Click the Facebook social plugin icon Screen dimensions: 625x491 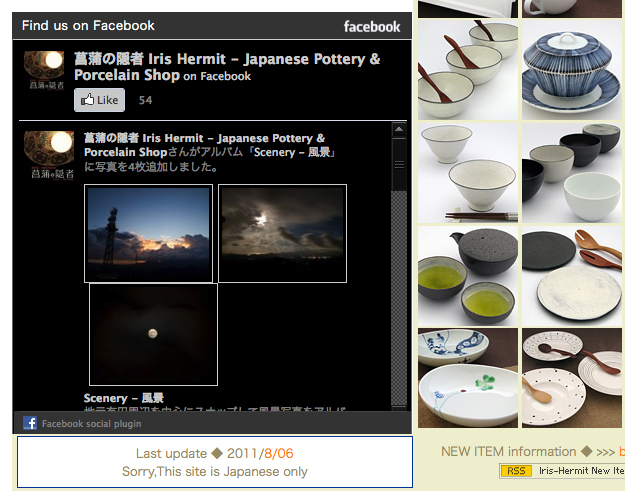30,423
